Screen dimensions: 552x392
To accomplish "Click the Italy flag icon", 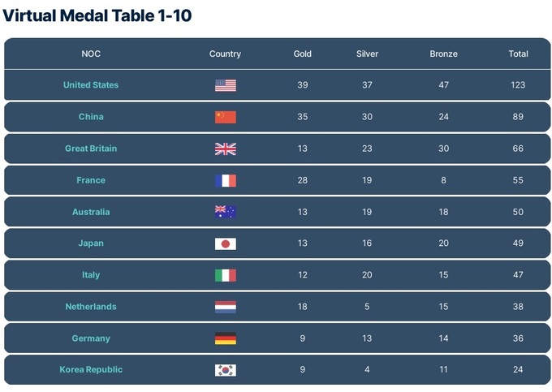I will (x=225, y=275).
